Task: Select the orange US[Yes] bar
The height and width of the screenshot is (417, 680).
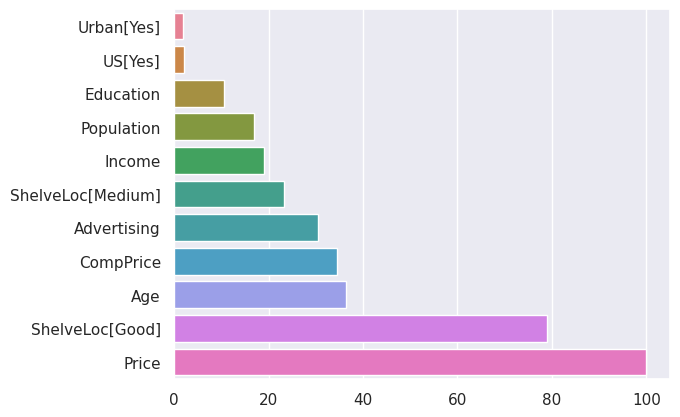Action: pyautogui.click(x=180, y=60)
